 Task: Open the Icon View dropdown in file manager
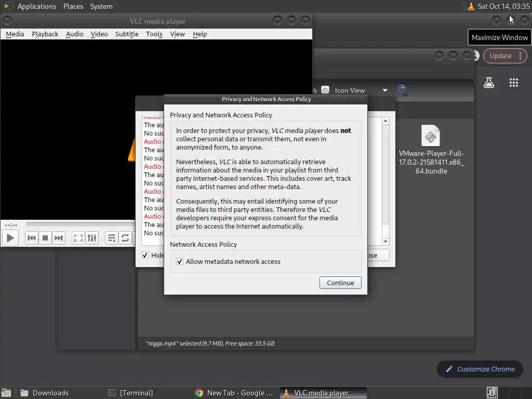(361, 90)
